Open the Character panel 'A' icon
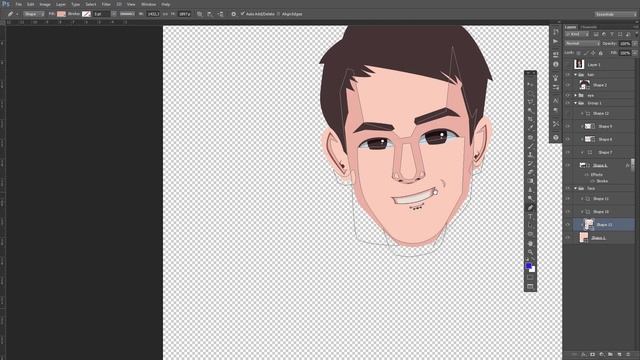 tap(556, 100)
